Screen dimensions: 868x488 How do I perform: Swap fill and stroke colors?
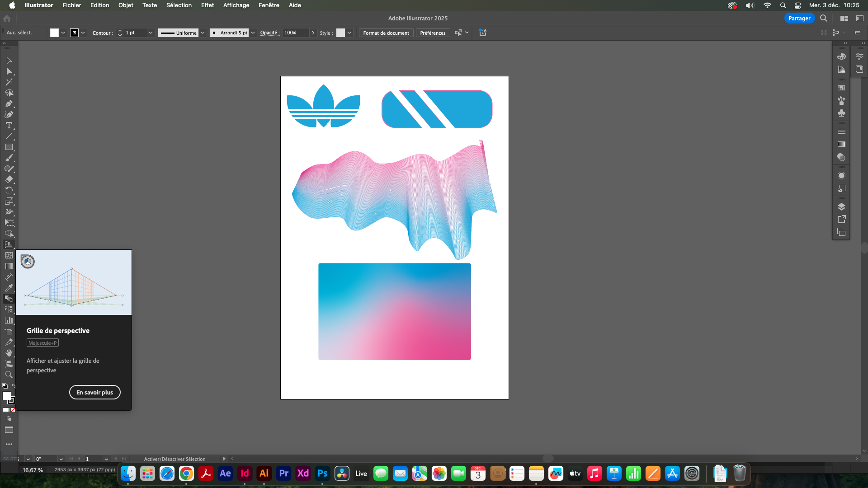14,386
